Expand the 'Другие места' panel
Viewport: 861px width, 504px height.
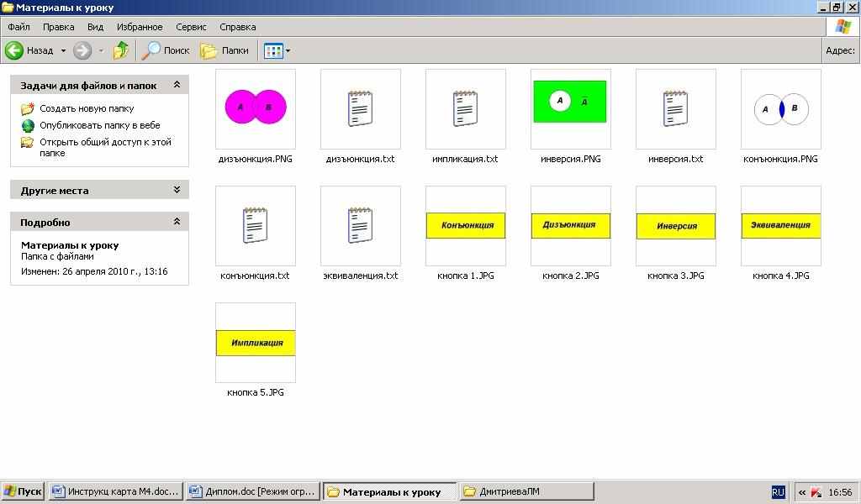click(x=177, y=190)
